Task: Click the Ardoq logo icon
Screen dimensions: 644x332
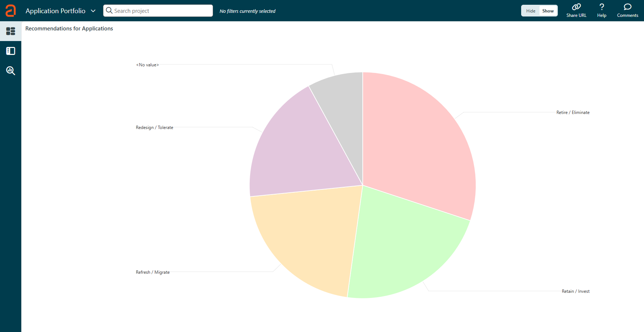Action: (x=11, y=11)
